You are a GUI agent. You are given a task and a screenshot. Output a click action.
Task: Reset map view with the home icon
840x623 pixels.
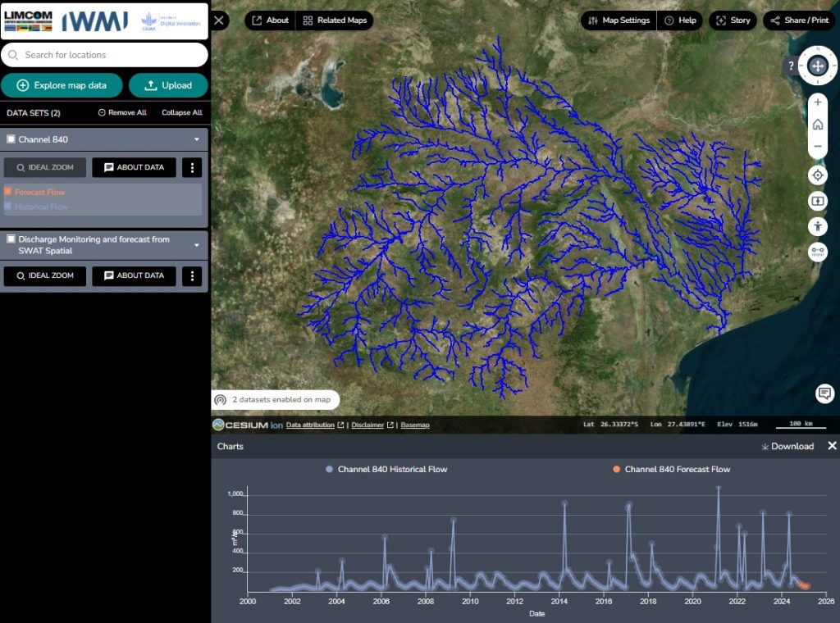[x=817, y=125]
